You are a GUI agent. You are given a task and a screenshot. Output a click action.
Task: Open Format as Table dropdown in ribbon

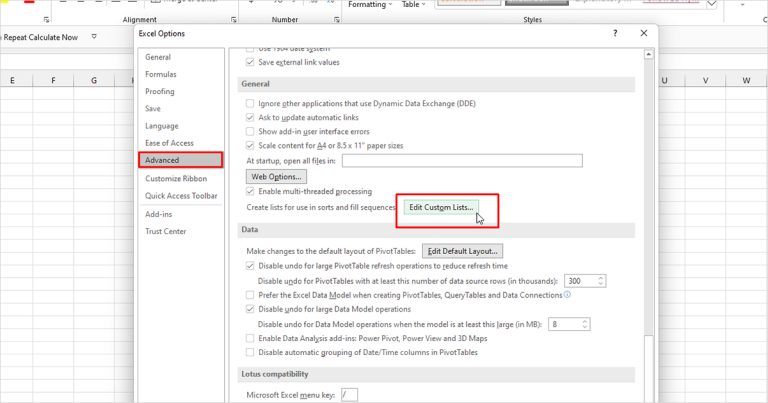click(x=414, y=4)
